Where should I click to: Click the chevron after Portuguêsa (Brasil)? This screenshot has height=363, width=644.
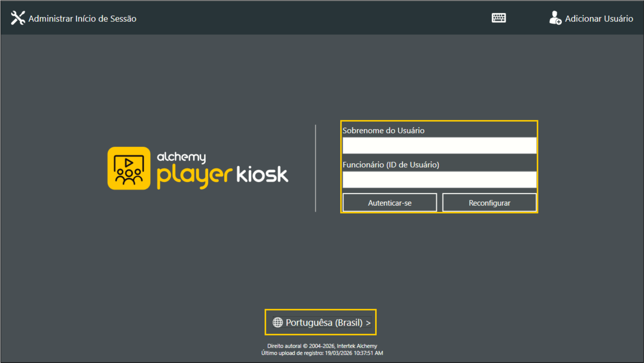coord(368,322)
